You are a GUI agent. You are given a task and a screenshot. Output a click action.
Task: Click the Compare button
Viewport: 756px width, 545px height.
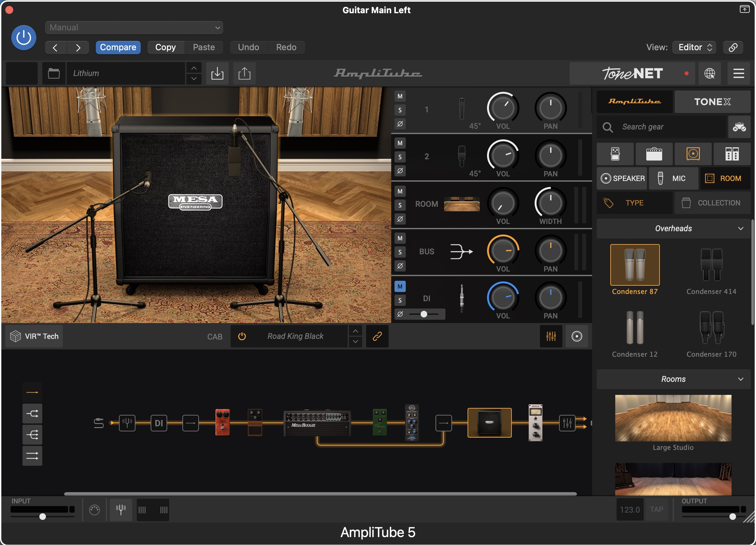118,47
